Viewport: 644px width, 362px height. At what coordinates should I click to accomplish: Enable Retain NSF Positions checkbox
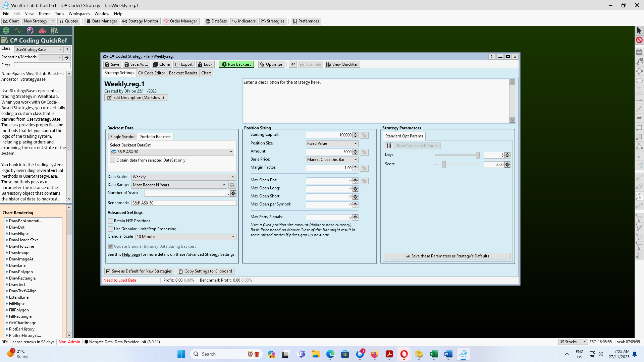pos(110,221)
